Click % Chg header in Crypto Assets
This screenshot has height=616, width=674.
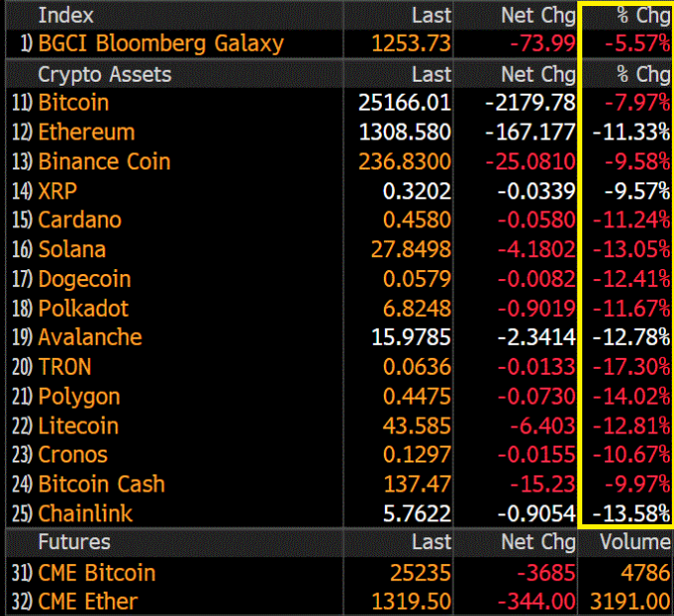[x=643, y=75]
